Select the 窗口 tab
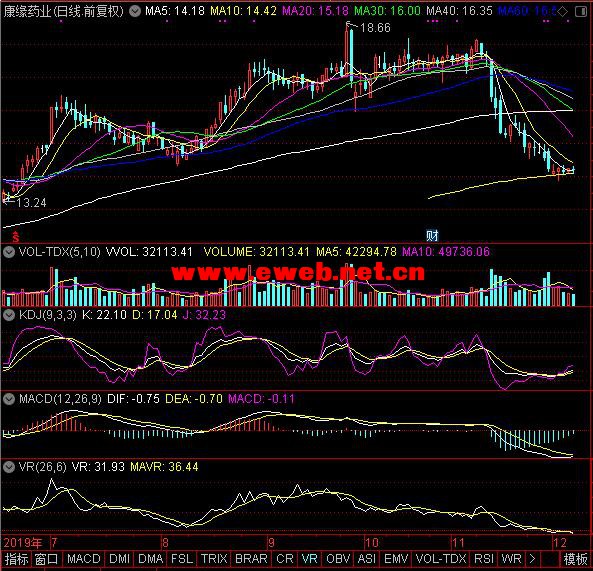The image size is (593, 571). point(47,559)
